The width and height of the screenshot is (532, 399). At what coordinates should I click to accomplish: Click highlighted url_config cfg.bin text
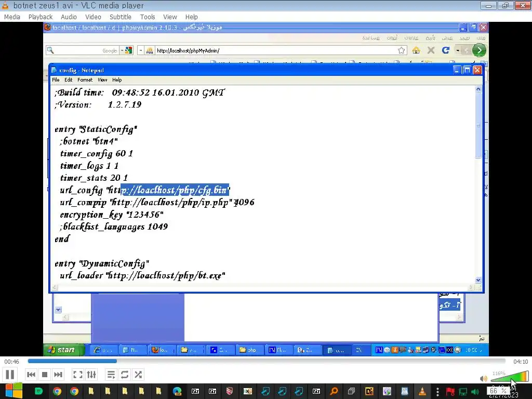tap(175, 190)
